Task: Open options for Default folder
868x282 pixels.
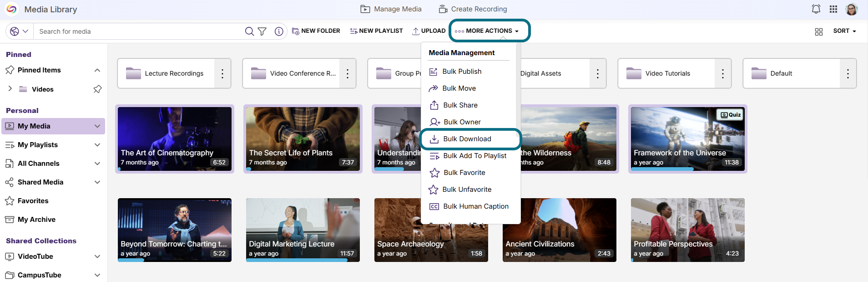Action: tap(848, 73)
